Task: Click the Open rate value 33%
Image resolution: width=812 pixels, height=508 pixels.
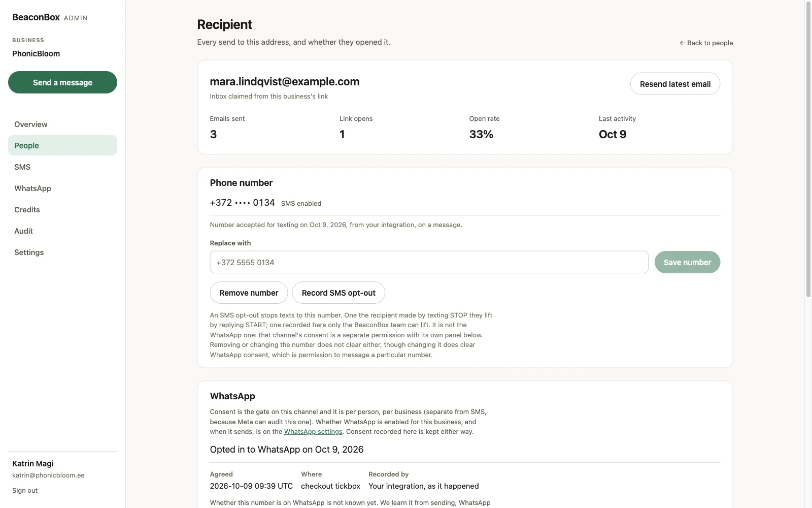Action: (481, 135)
